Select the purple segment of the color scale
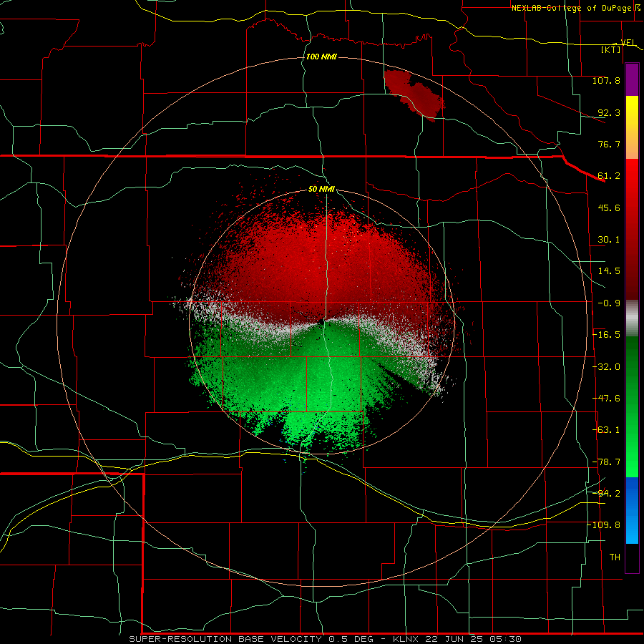 coord(632,79)
